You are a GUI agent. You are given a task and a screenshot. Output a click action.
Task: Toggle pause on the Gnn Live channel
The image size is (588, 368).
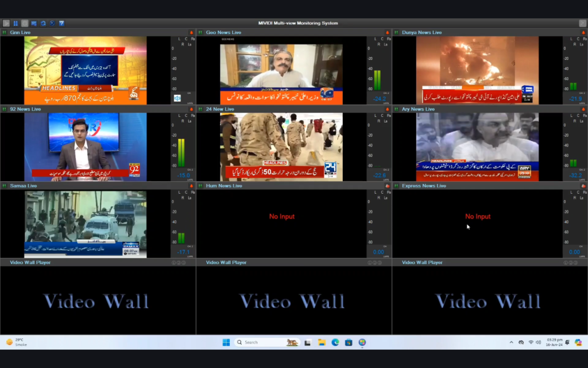(6, 33)
